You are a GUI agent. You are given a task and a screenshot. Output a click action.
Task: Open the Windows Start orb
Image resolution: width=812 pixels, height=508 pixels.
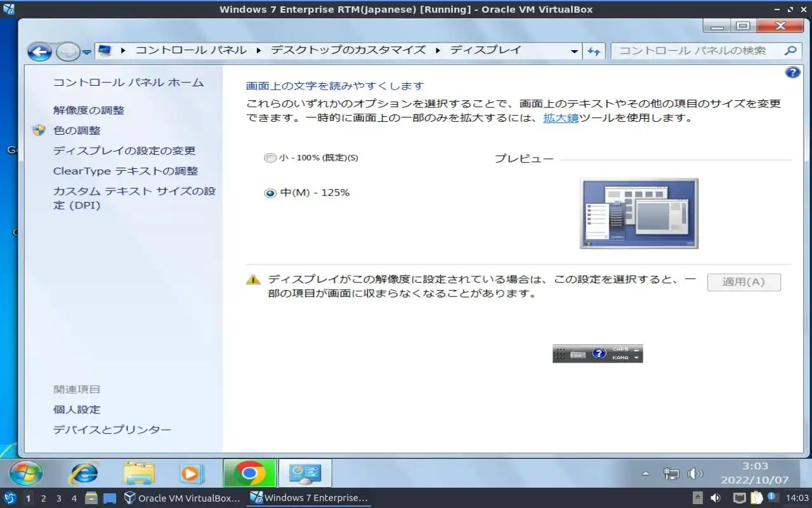26,473
